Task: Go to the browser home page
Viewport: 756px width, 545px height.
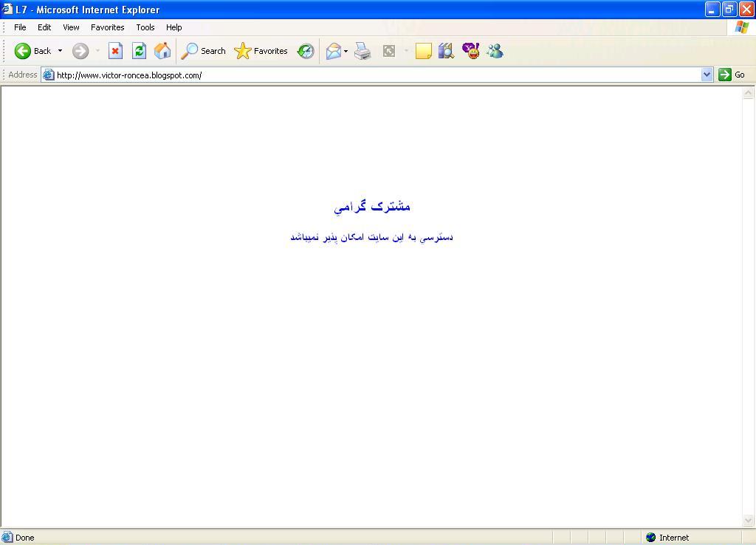Action: point(162,50)
